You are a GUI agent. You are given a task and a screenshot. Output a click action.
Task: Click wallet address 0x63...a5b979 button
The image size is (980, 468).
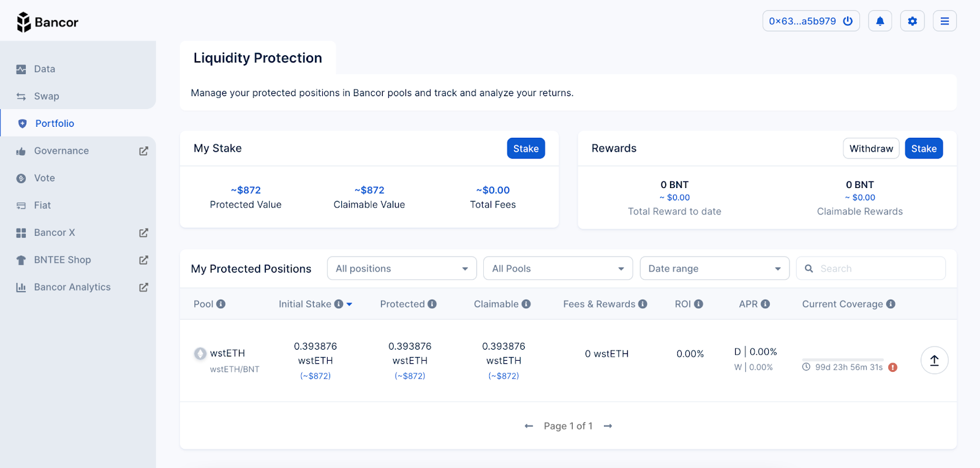pos(811,21)
